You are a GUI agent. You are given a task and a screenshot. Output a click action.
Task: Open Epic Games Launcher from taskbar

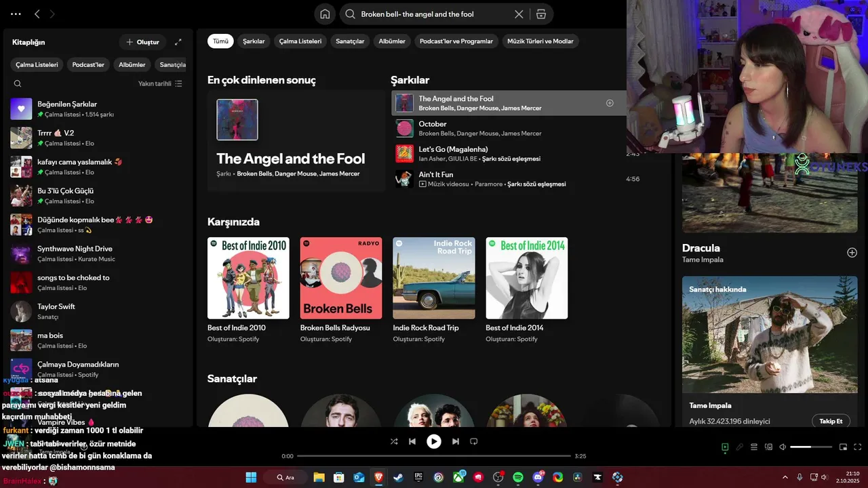tap(418, 477)
